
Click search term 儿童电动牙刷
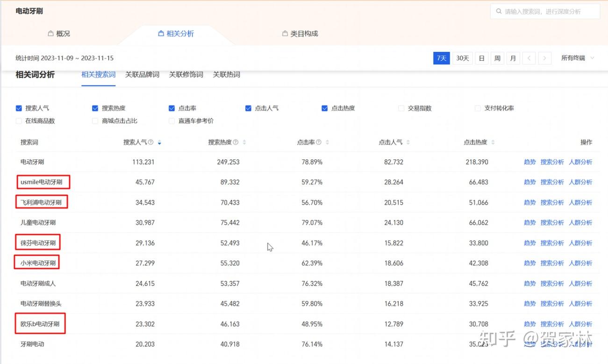tap(38, 223)
